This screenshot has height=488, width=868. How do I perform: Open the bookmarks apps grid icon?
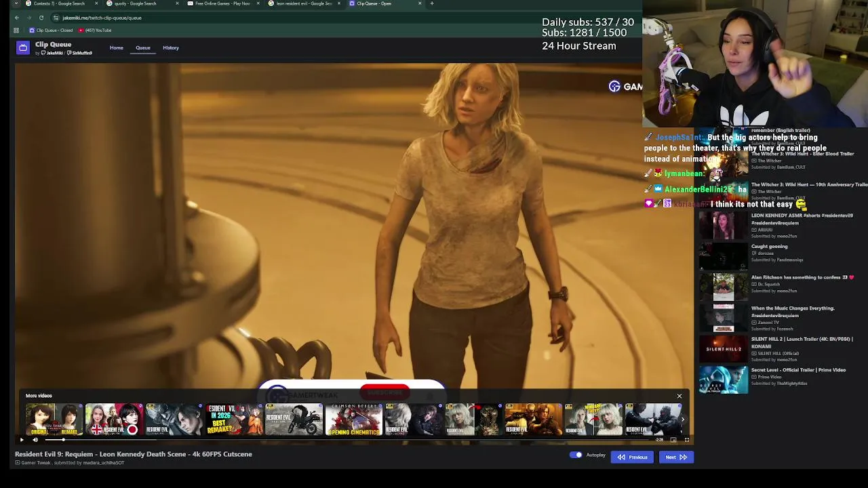[16, 30]
